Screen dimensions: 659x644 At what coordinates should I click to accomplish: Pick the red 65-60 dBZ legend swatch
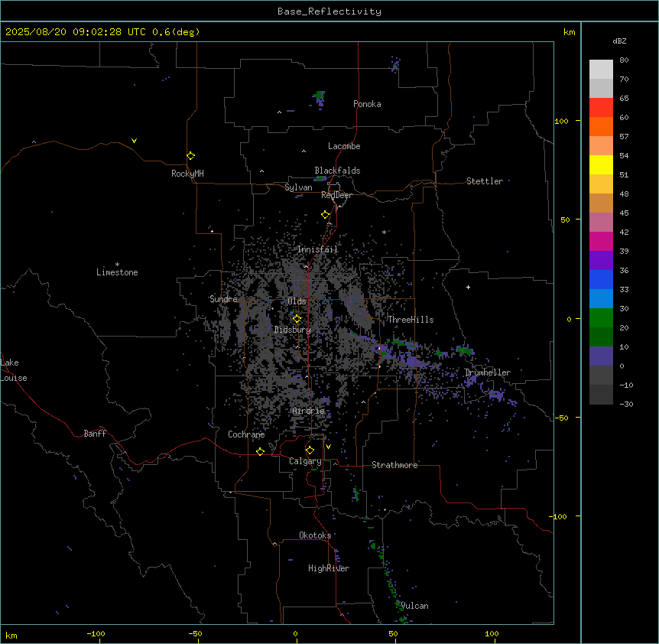click(601, 107)
